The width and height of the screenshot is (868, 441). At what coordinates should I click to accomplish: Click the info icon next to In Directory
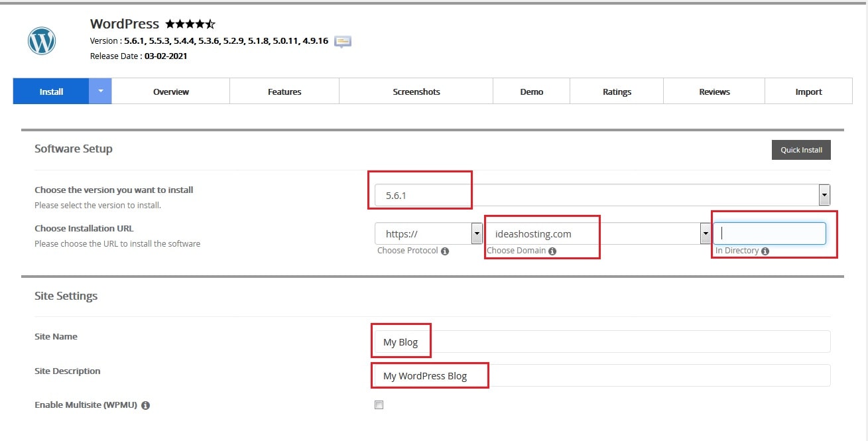pos(765,251)
